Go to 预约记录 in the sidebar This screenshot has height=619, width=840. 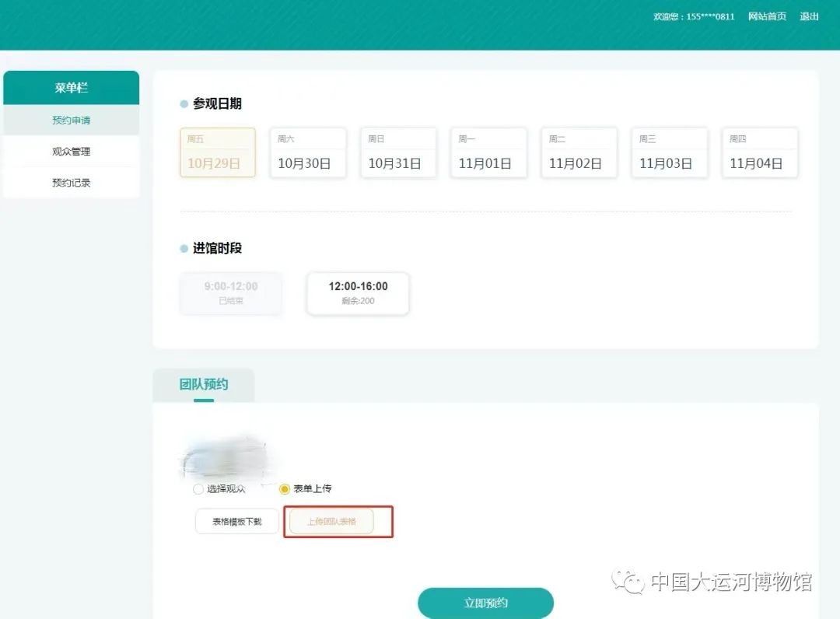(x=72, y=183)
